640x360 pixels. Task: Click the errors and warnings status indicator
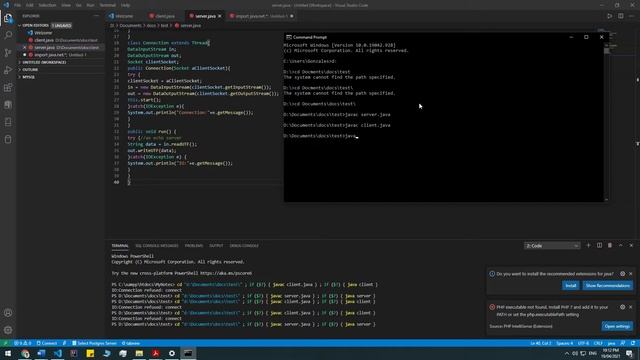(22, 343)
